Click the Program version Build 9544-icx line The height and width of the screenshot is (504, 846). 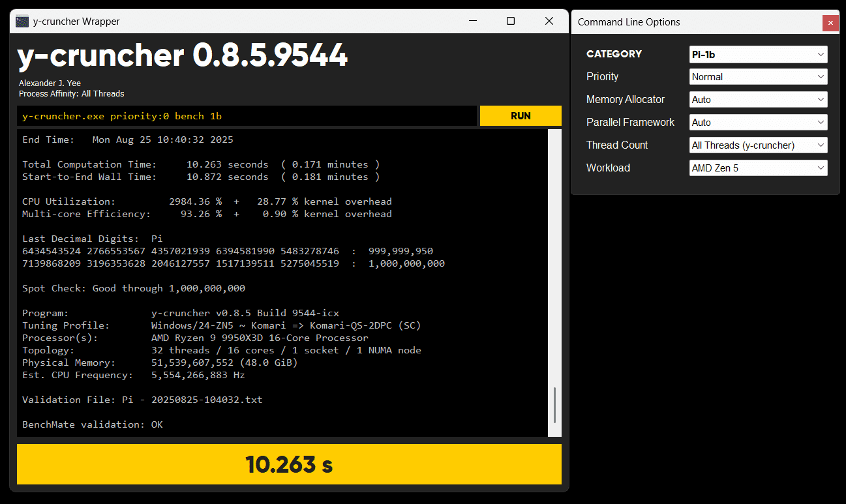click(x=181, y=313)
